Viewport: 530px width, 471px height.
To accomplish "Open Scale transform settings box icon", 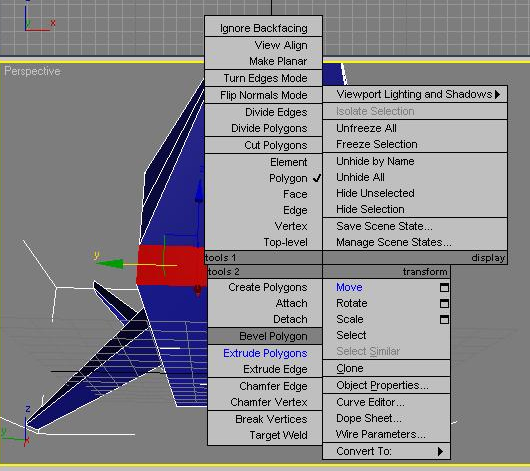I will coord(444,319).
